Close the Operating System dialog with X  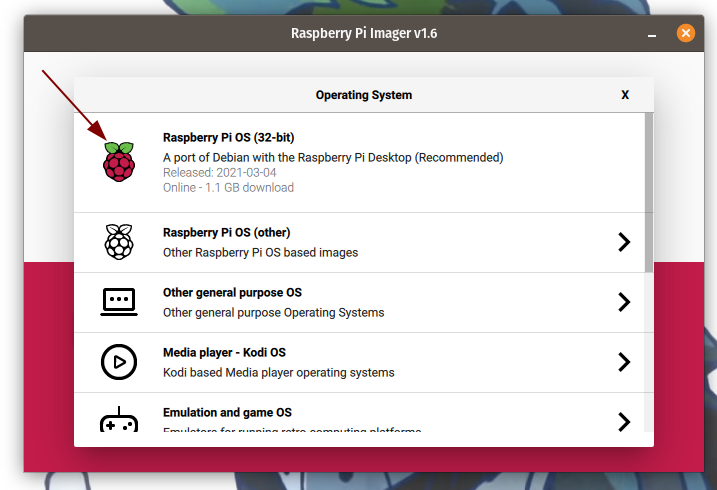point(625,95)
